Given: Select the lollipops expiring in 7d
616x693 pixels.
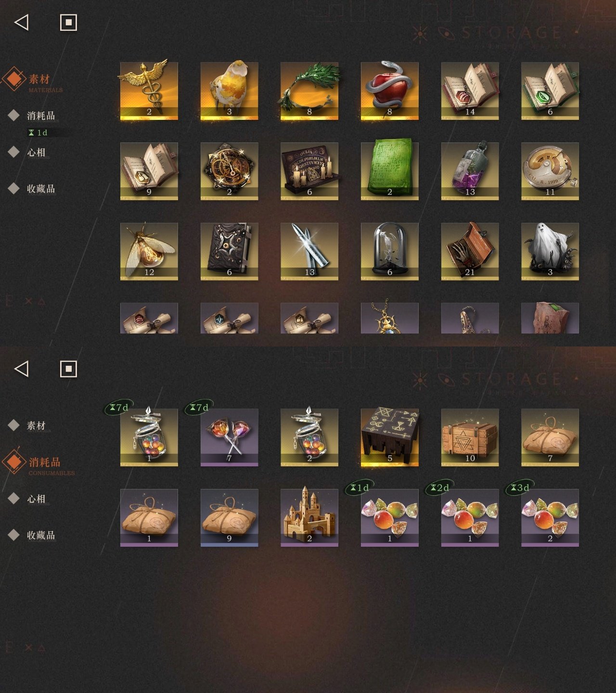Looking at the screenshot, I should coord(229,437).
